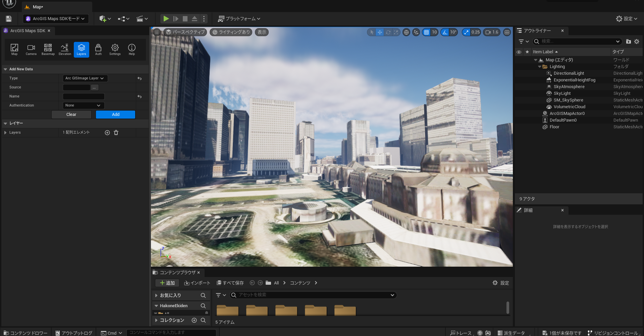Open play options three-dot menu
Viewport: 644px width, 336px height.
click(204, 19)
